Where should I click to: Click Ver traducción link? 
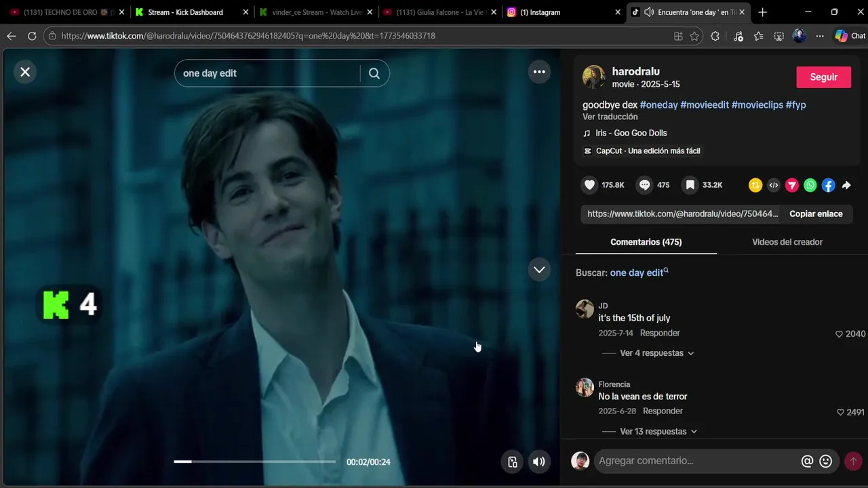(610, 117)
